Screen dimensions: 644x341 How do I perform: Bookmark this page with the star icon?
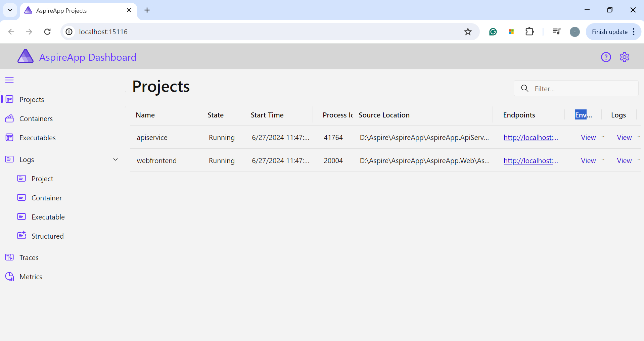pos(468,32)
